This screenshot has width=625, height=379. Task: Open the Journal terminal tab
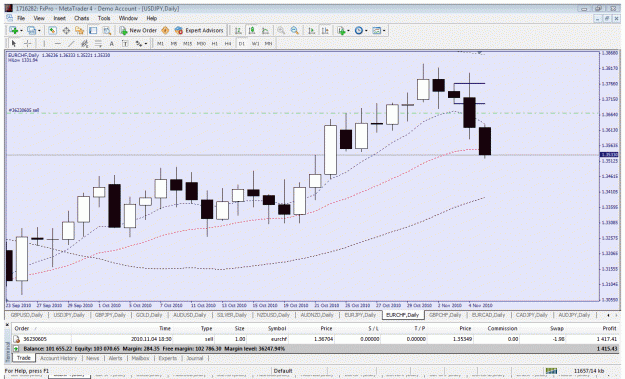(x=195, y=358)
